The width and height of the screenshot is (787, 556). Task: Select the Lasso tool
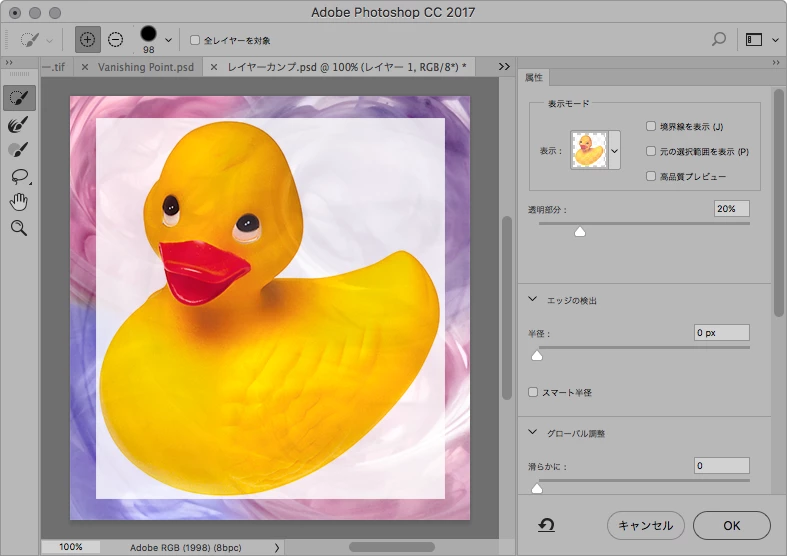click(19, 176)
